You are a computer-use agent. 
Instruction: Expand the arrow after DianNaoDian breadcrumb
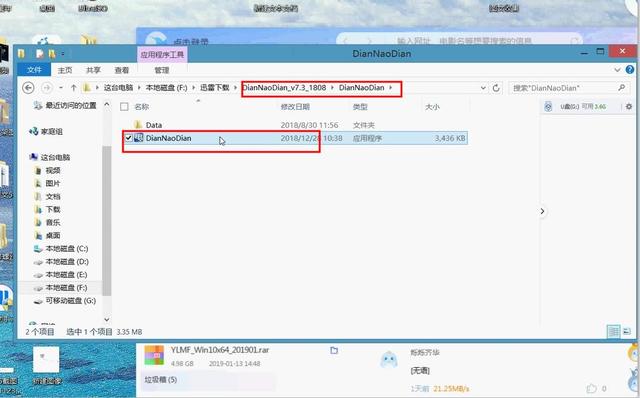[x=391, y=87]
